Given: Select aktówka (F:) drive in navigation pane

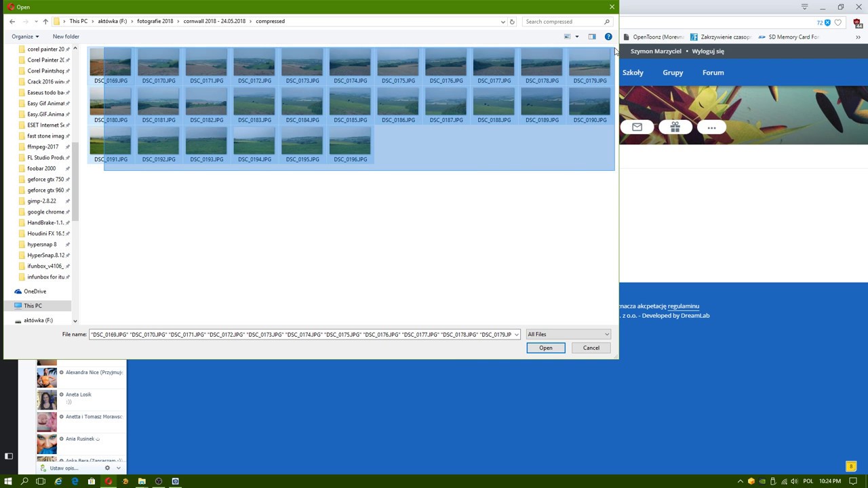Looking at the screenshot, I should pos(38,320).
